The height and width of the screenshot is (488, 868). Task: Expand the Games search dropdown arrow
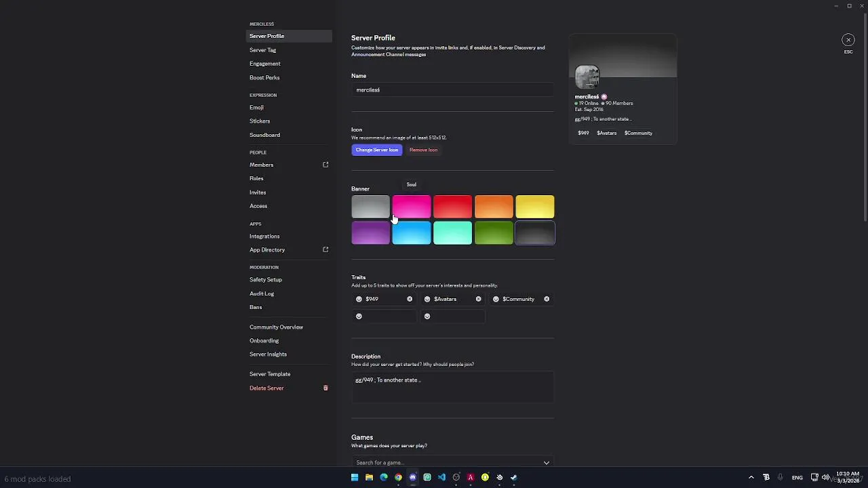pyautogui.click(x=546, y=463)
